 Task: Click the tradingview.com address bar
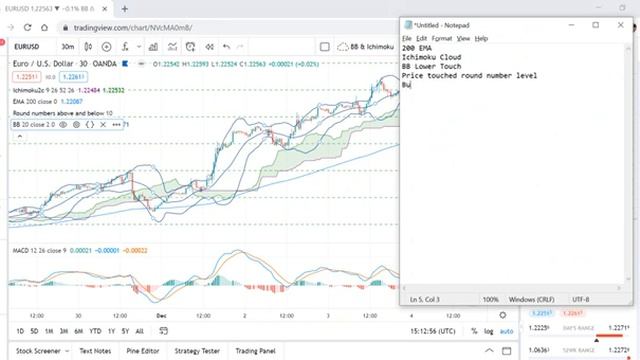(229, 28)
